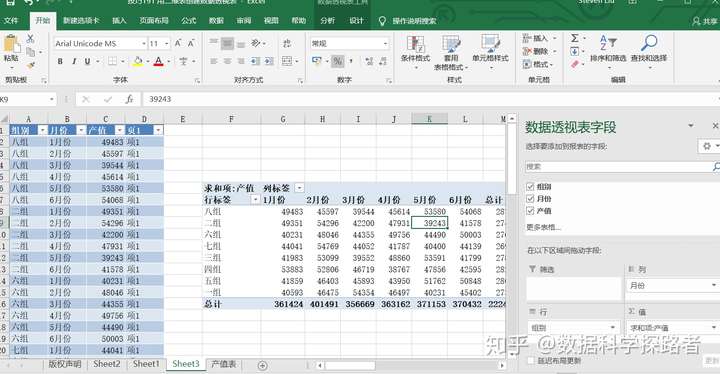Viewport: 720px width, 374px height.
Task: Decrease the font size with the smaller A
Action: coord(191,43)
